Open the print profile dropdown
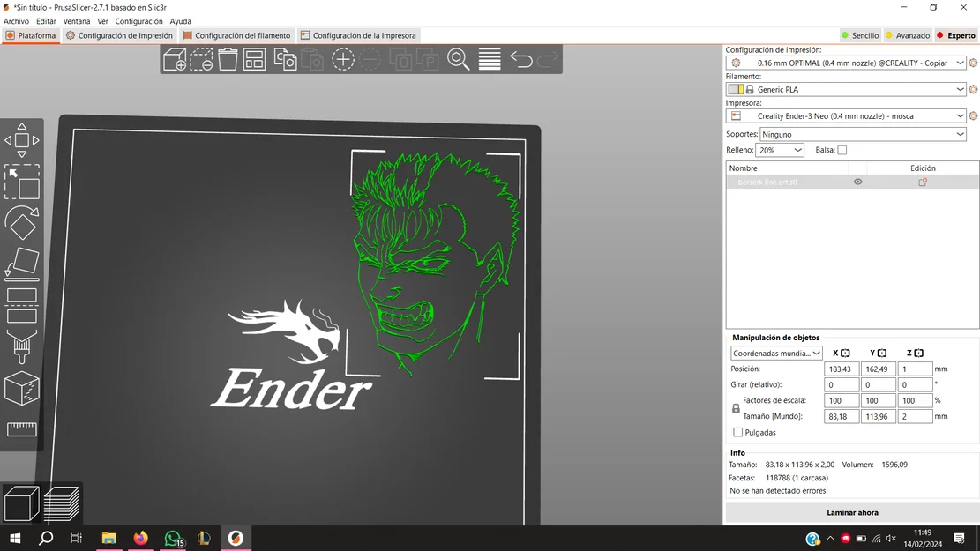This screenshot has width=980, height=551. (846, 63)
